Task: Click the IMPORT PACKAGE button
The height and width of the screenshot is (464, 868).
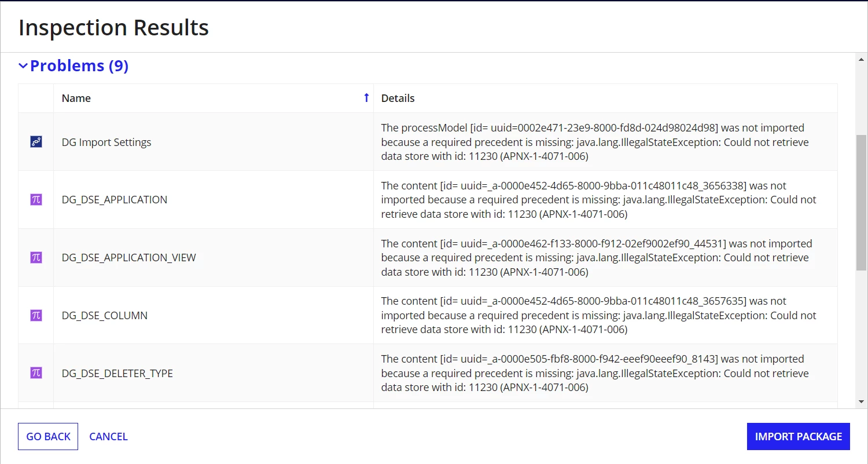Action: tap(799, 436)
